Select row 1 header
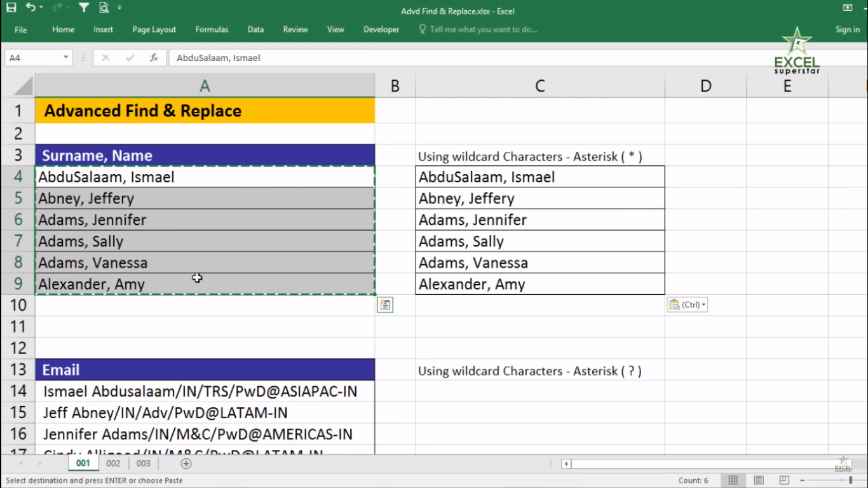 point(18,111)
